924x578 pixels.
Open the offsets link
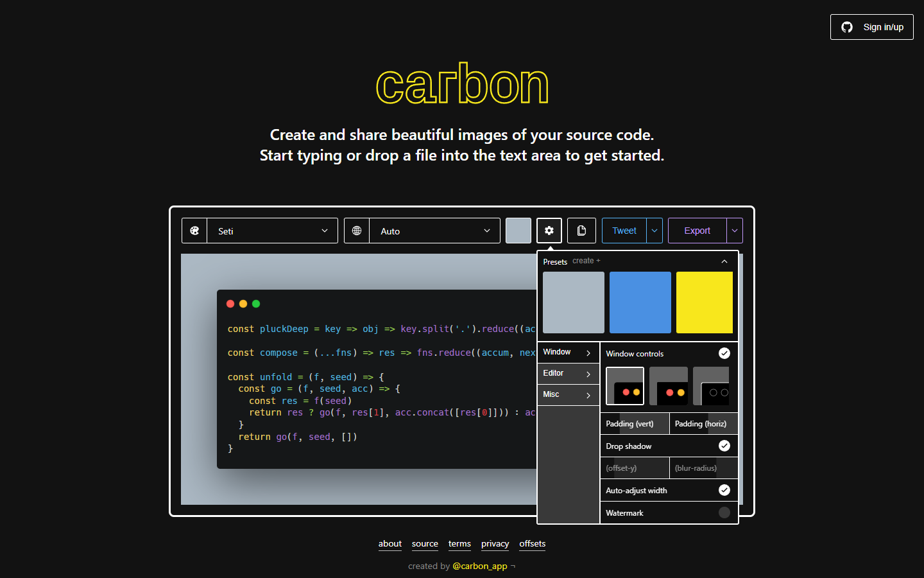[533, 544]
